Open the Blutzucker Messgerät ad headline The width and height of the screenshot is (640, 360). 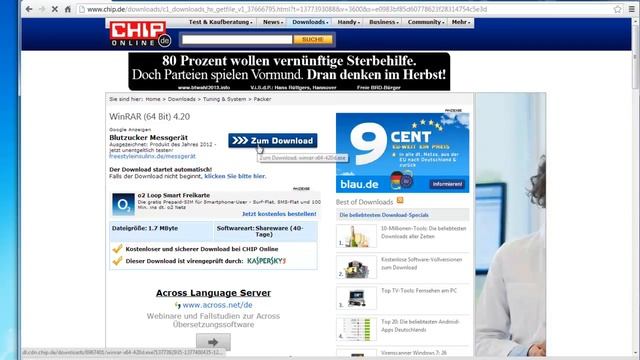pos(149,138)
